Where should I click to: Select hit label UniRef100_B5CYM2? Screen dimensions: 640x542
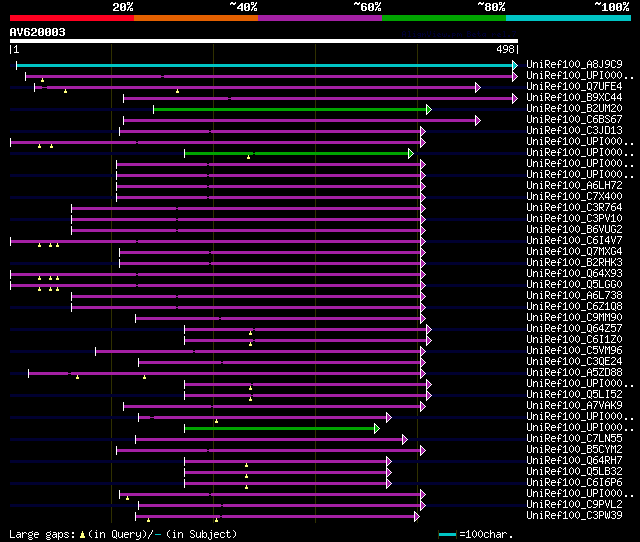click(574, 450)
